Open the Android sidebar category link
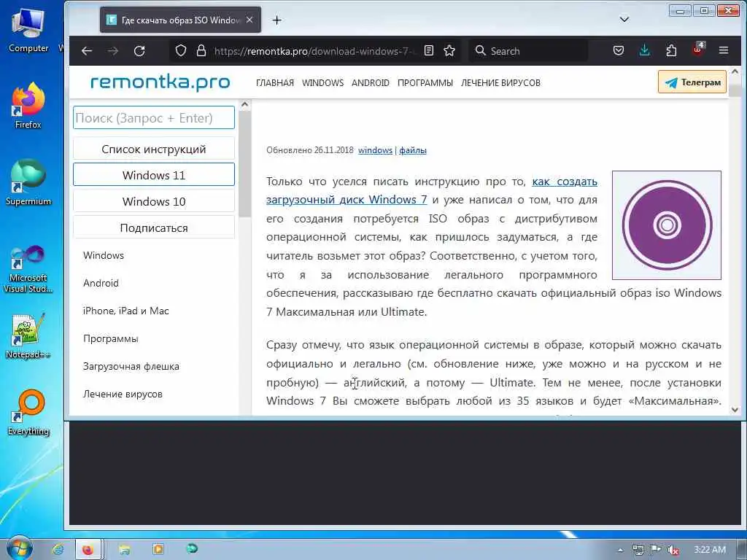 pos(101,283)
